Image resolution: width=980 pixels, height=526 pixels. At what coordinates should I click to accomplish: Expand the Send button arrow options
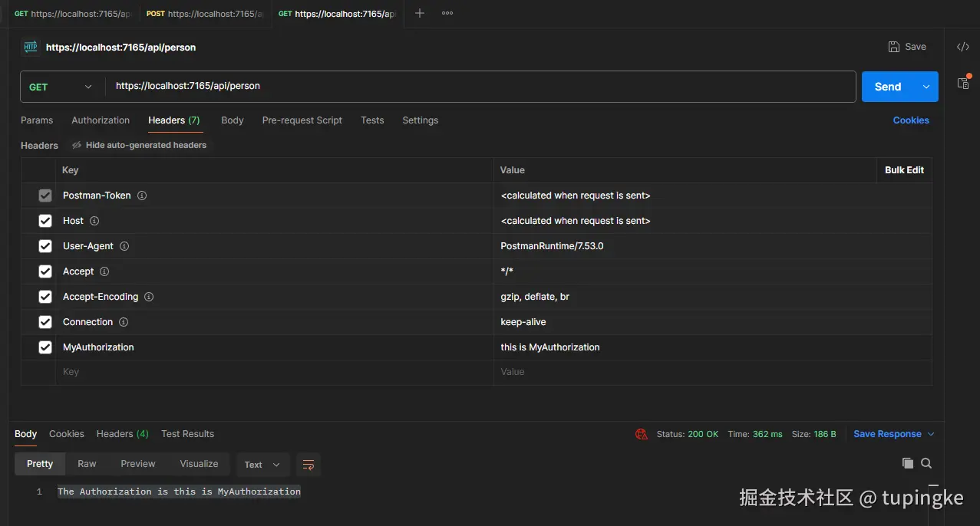[x=926, y=87]
